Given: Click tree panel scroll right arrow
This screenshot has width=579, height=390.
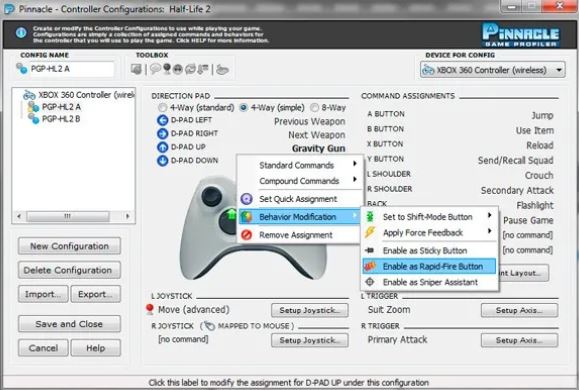Looking at the screenshot, I should click(128, 216).
